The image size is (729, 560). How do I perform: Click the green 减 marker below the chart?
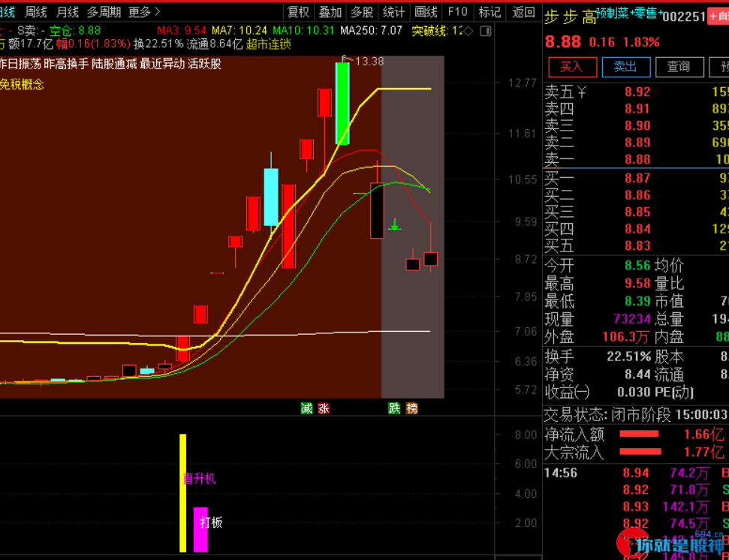pyautogui.click(x=307, y=408)
